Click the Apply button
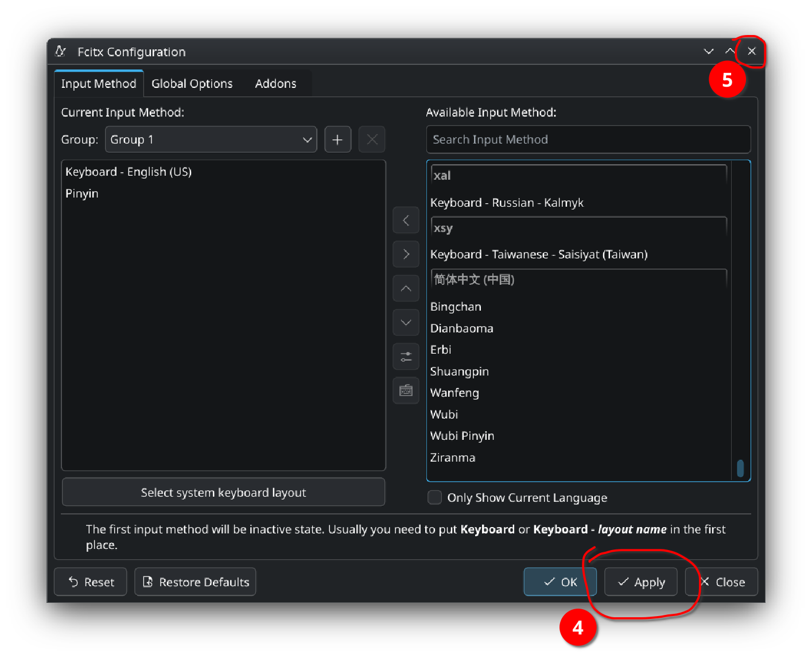This screenshot has width=812, height=658. pos(641,582)
